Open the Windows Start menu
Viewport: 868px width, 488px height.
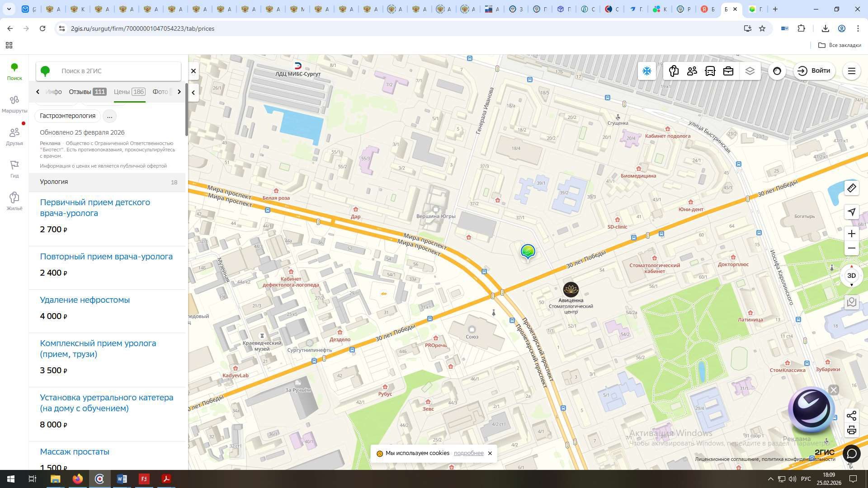[11, 479]
